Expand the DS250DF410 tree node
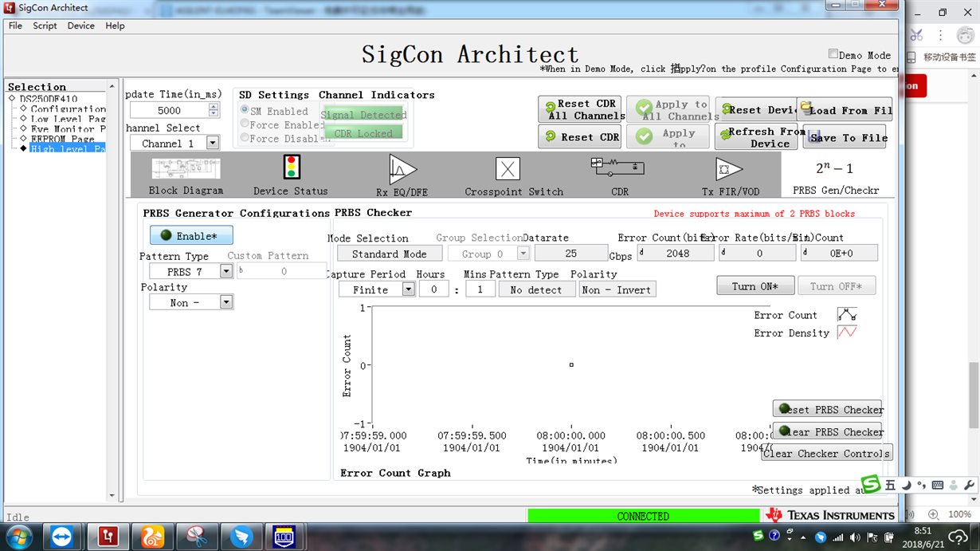 (x=12, y=98)
